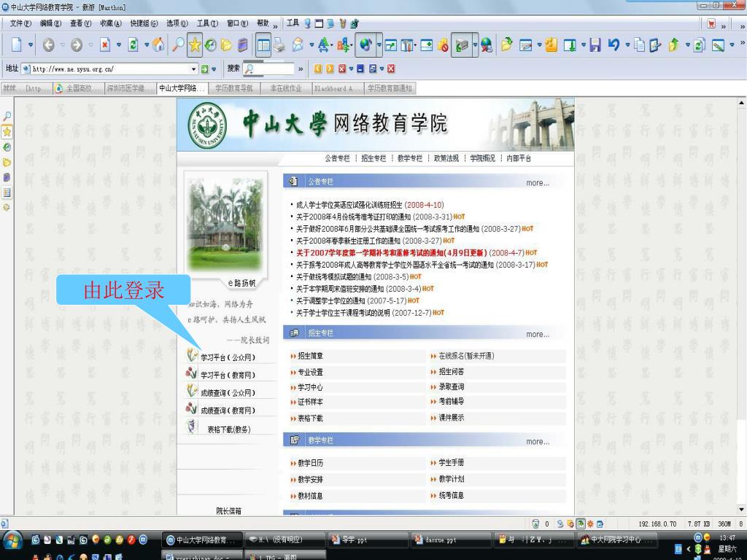
Task: Open the sidebar Favorites star panel
Action: click(7, 132)
